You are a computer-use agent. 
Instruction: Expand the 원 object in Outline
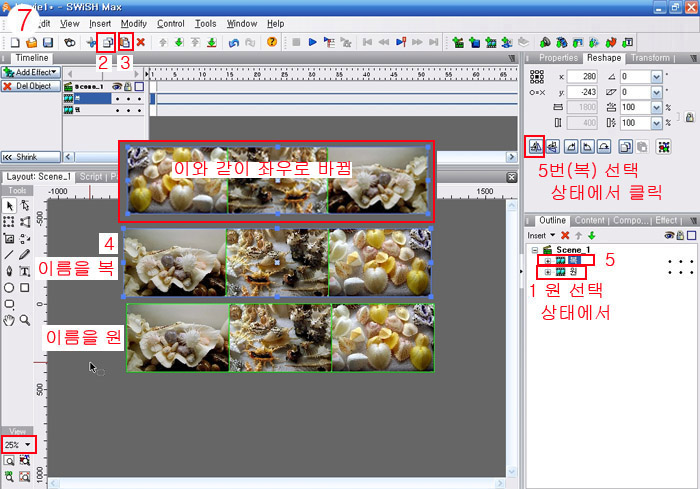(548, 272)
